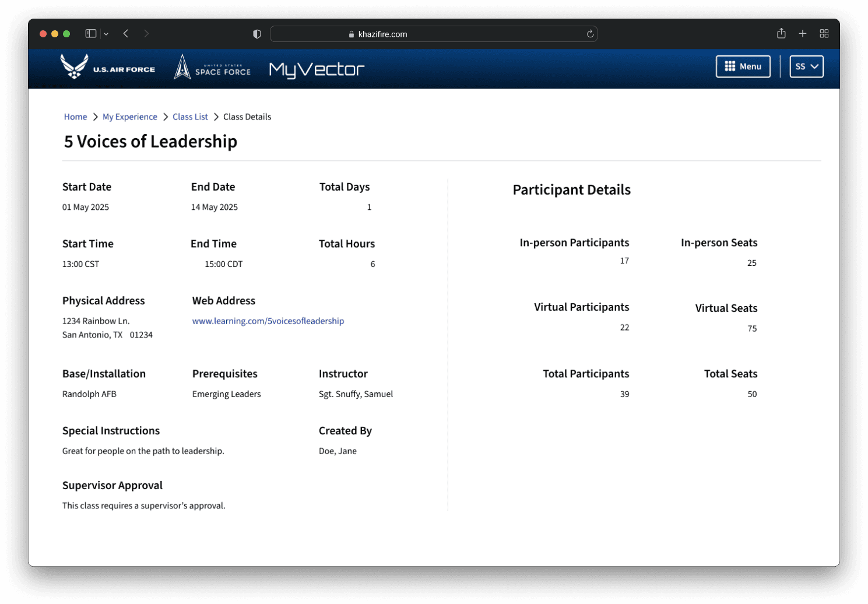Add a new tab with plus icon

click(x=803, y=34)
